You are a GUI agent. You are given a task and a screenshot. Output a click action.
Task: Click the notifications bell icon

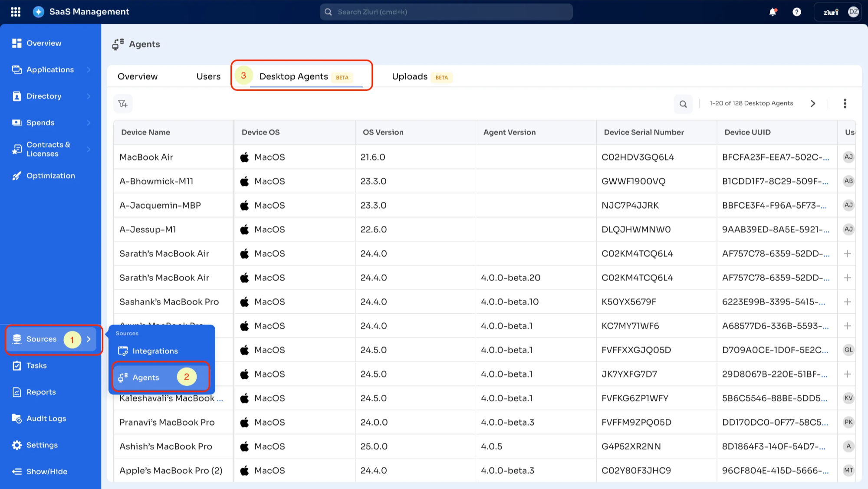tap(773, 12)
